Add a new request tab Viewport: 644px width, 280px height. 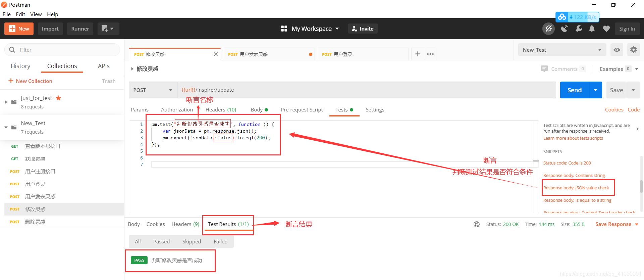(x=418, y=54)
